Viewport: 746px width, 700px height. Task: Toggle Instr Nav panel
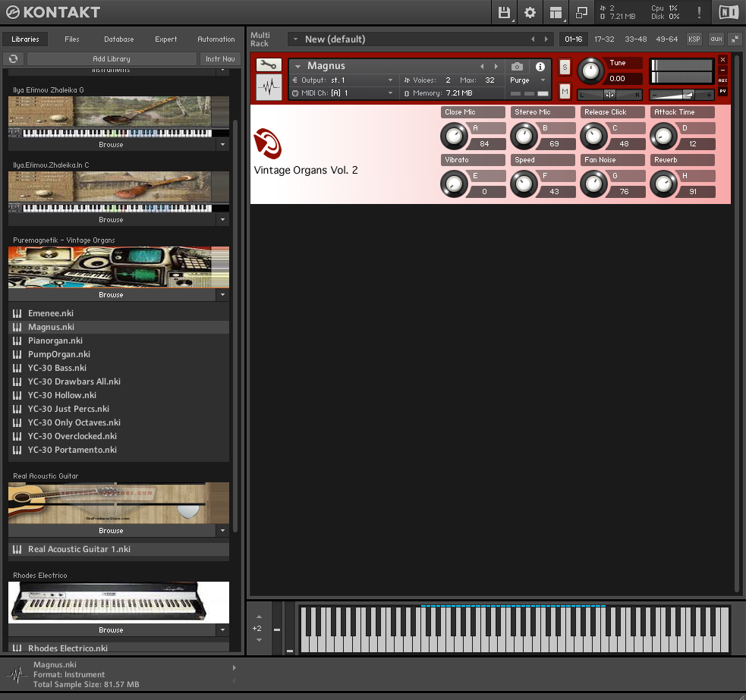[220, 58]
